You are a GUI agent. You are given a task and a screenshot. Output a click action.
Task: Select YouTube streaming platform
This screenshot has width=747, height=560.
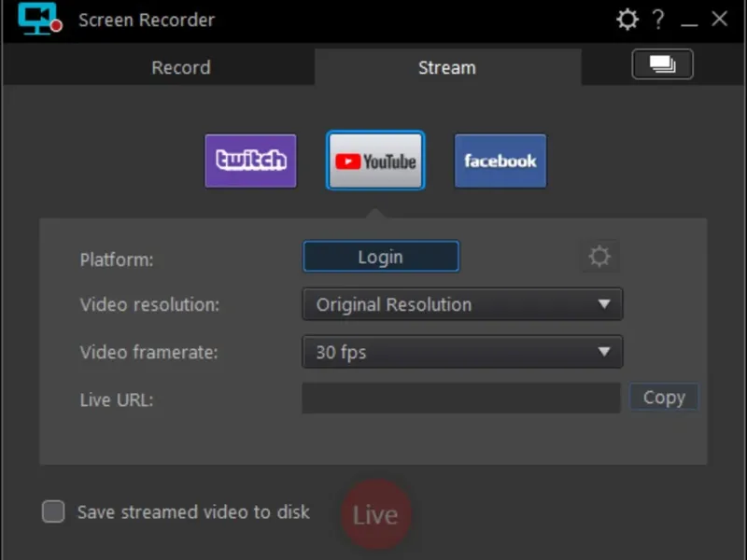(x=375, y=161)
